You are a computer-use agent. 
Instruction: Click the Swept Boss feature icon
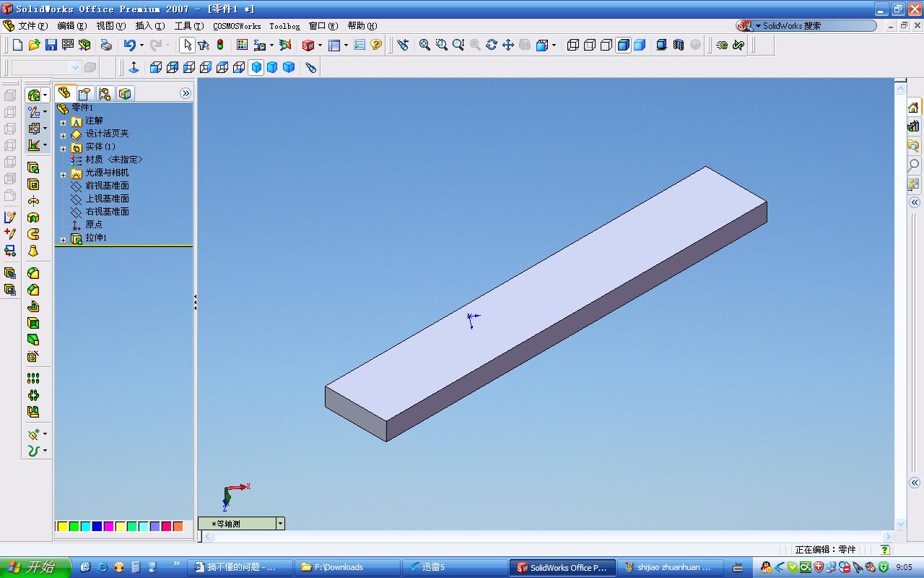point(33,234)
